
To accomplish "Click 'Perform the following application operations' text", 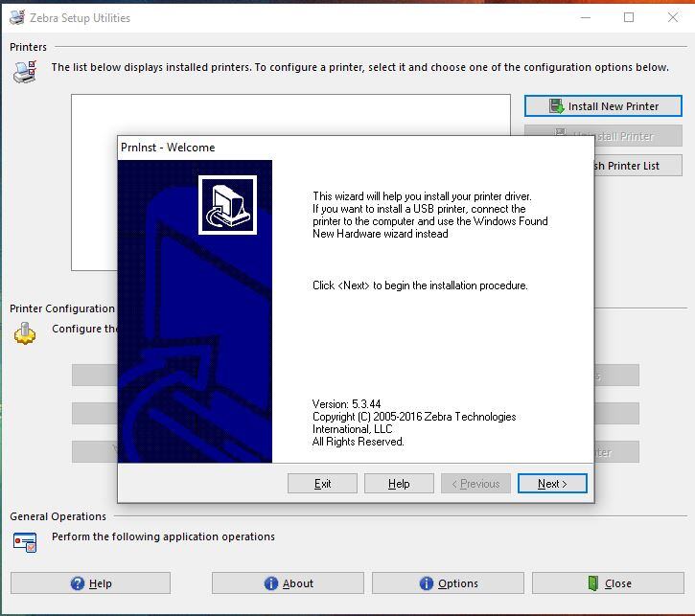I will (x=163, y=536).
